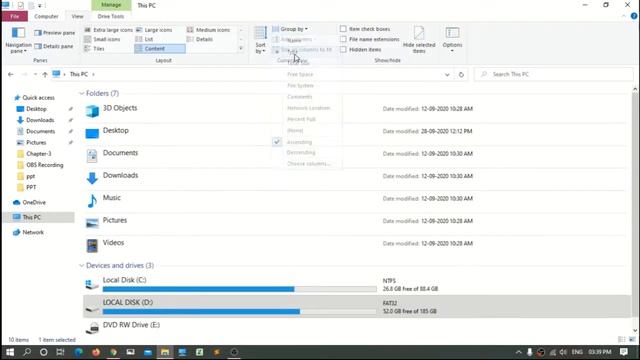
Task: Open folder Options
Action: pyautogui.click(x=452, y=39)
